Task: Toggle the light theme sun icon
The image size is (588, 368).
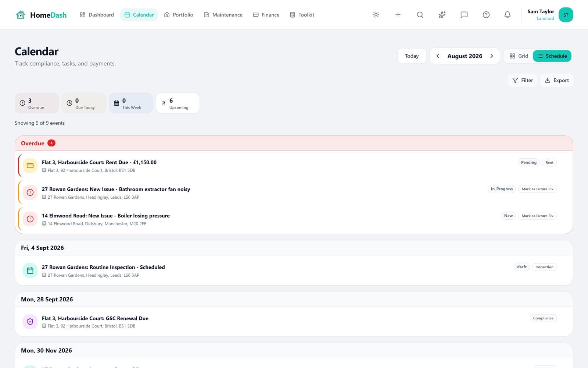Action: 376,15
